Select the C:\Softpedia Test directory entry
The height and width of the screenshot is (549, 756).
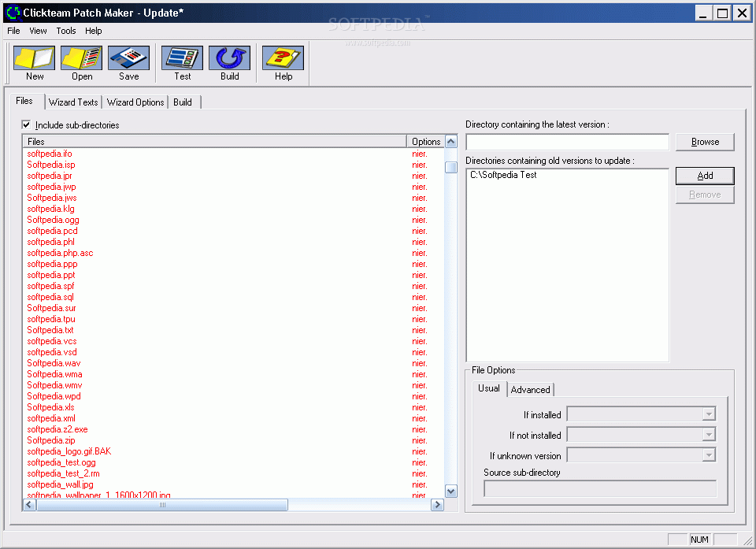pyautogui.click(x=503, y=175)
